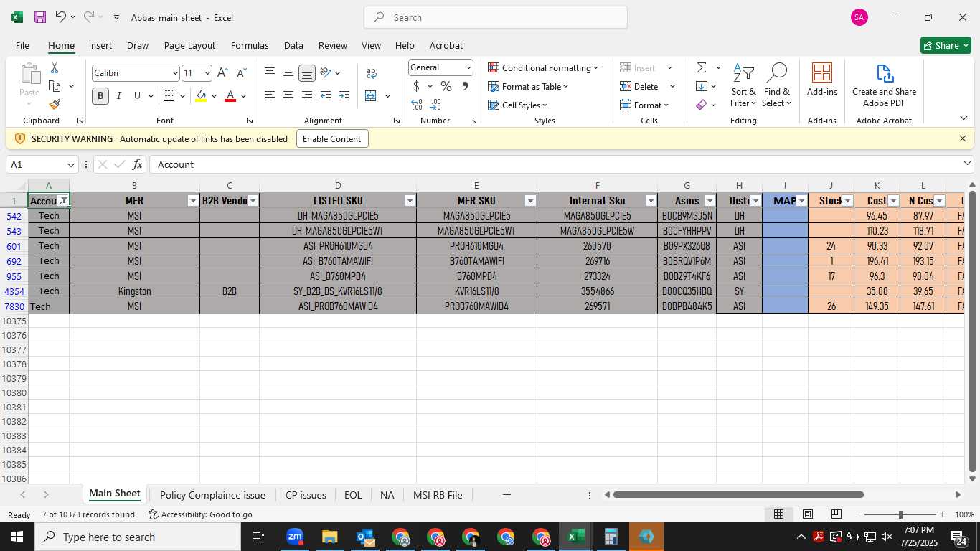Click Create and Share Adobe PDF
This screenshot has width=980, height=551.
coord(884,85)
